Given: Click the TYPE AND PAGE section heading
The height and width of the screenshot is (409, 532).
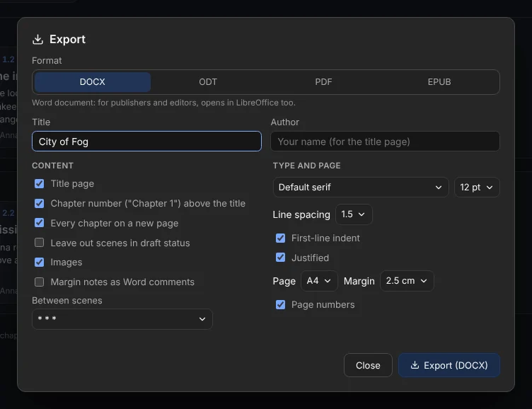Looking at the screenshot, I should tap(307, 166).
